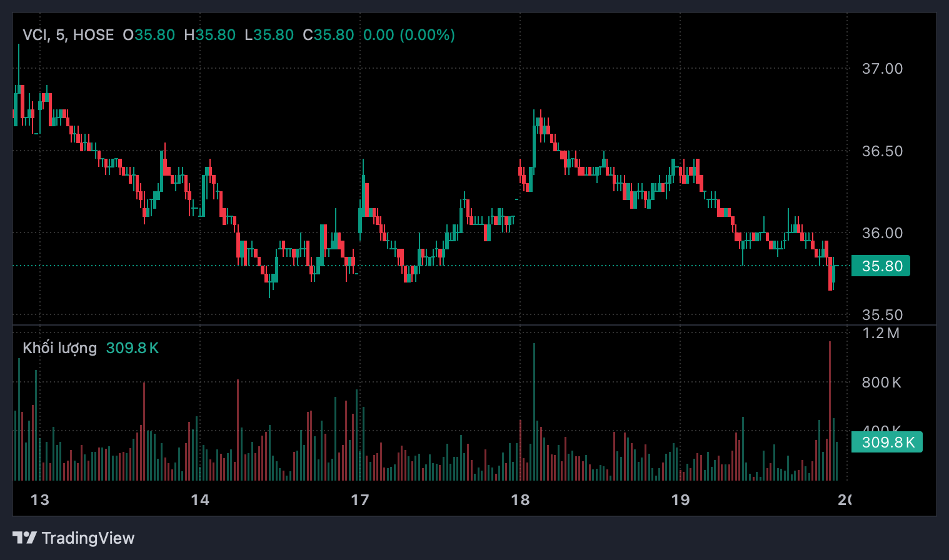Select the Khối lượng volume indicator label
This screenshot has width=949, height=560.
point(59,348)
